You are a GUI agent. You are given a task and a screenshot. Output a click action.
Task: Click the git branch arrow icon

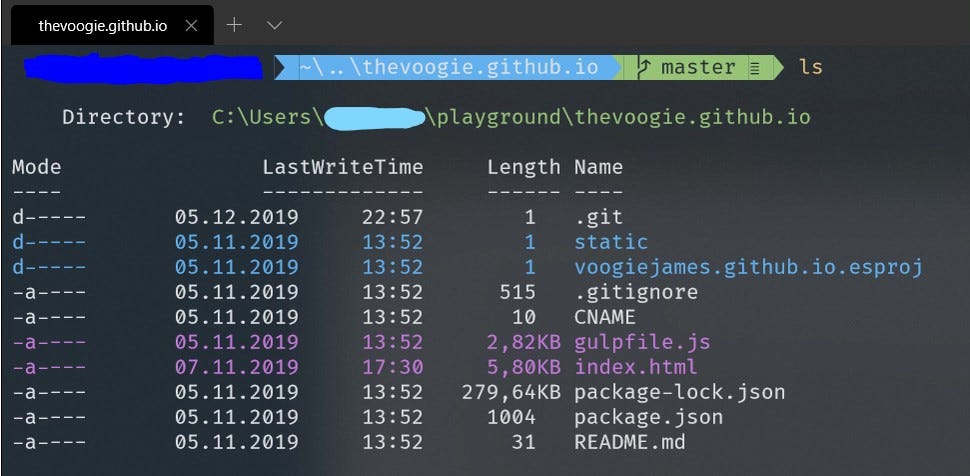[x=645, y=67]
